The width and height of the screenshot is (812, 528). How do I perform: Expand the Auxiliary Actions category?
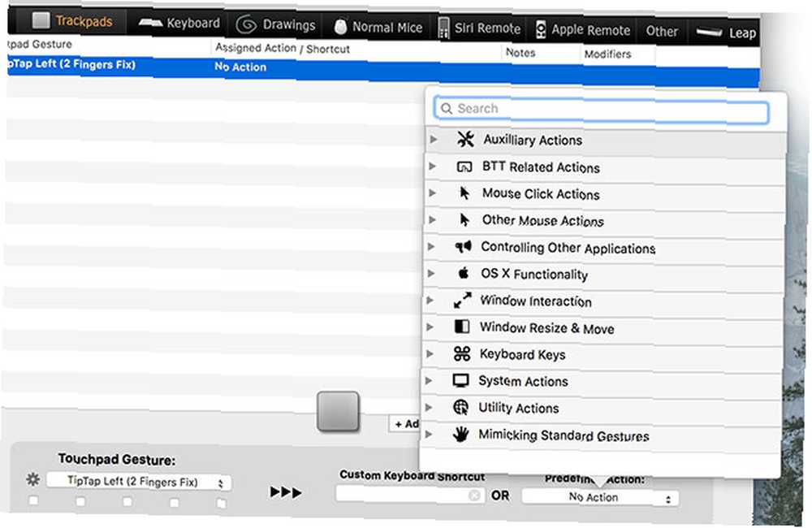coord(434,139)
